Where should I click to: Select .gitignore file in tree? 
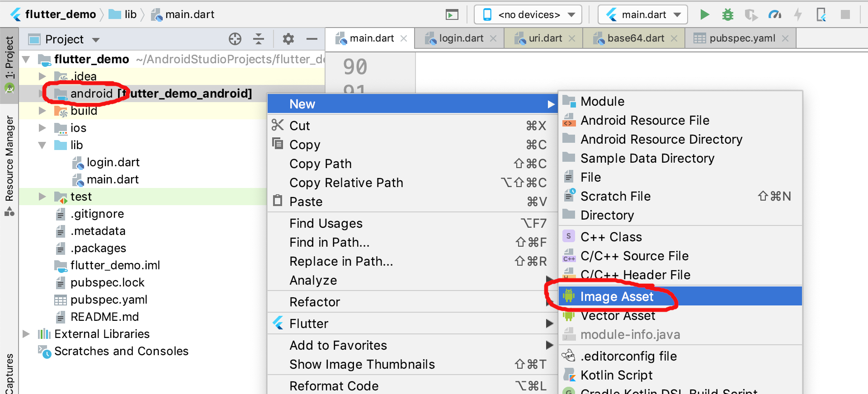(x=97, y=214)
